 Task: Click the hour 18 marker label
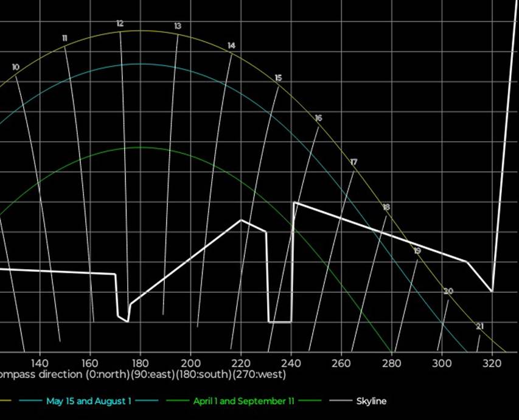(386, 208)
